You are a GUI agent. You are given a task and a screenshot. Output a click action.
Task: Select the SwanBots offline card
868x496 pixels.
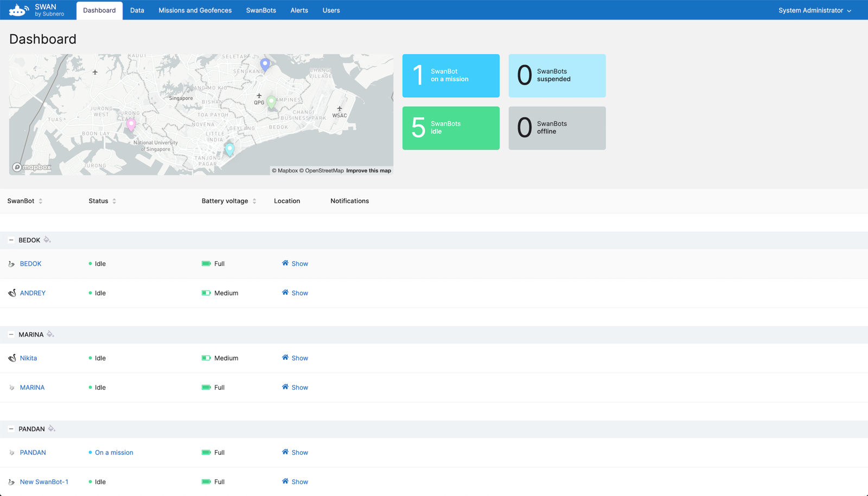557,128
